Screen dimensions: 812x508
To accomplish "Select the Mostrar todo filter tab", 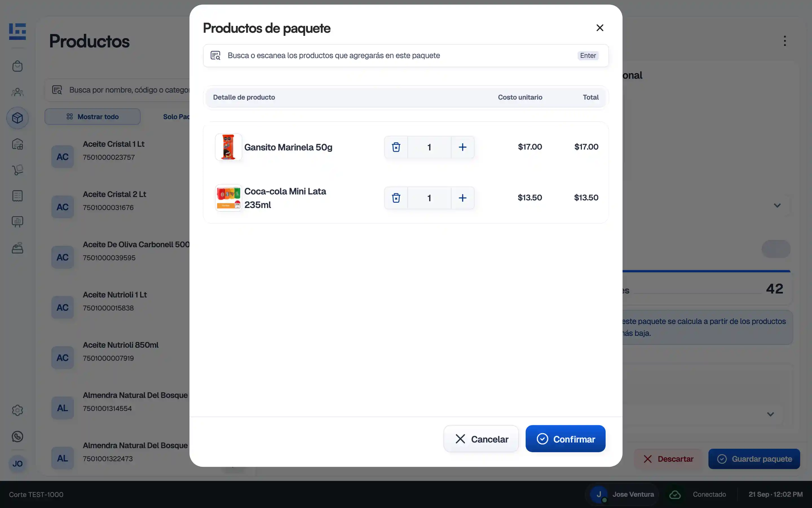I will pyautogui.click(x=92, y=117).
